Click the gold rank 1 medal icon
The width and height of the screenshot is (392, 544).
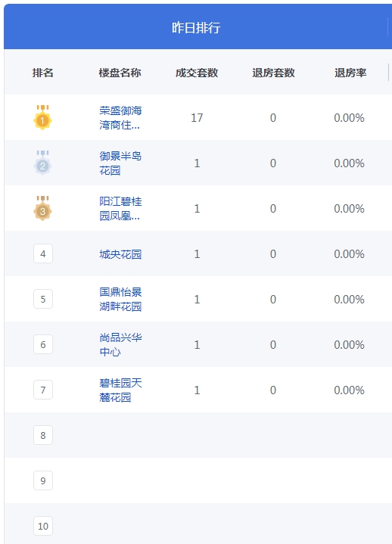click(x=42, y=117)
